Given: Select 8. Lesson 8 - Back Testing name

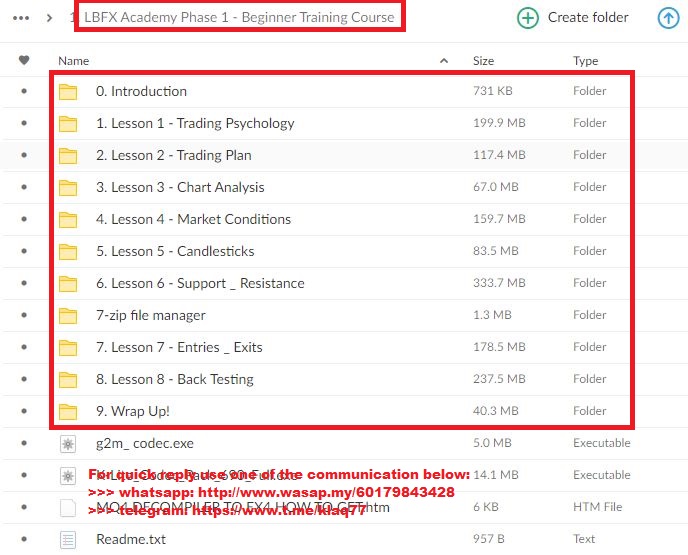Looking at the screenshot, I should pyautogui.click(x=175, y=380).
